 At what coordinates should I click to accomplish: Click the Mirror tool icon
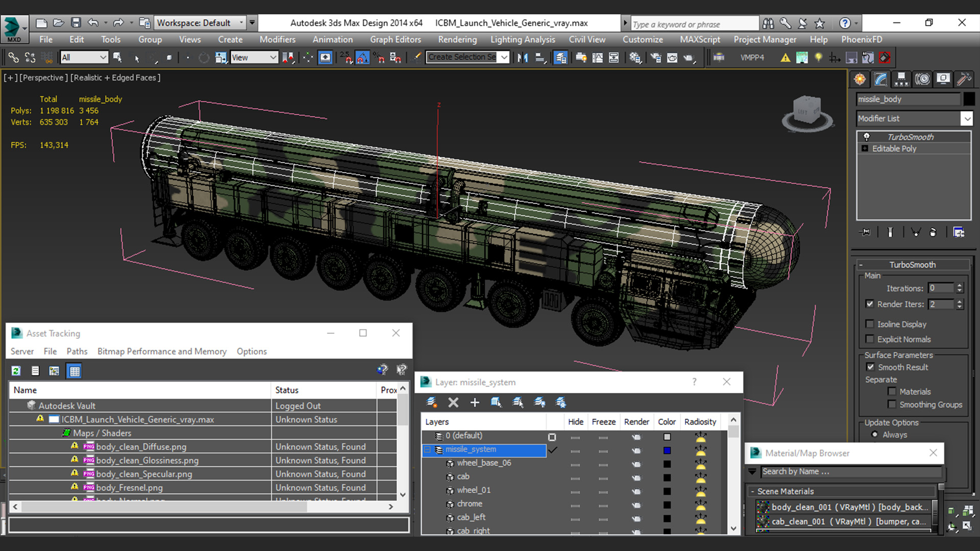coord(523,58)
